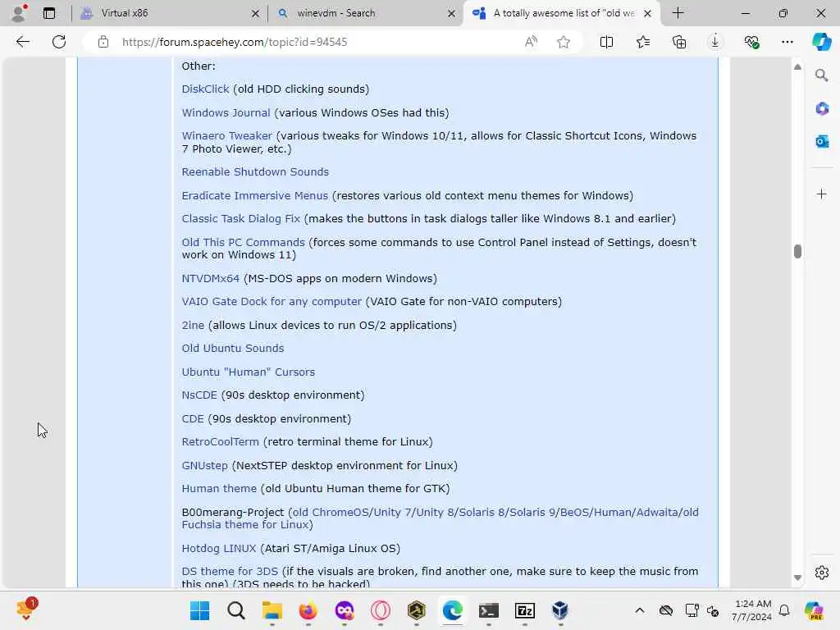
Task: Open Opera browser from taskbar
Action: (x=381, y=610)
